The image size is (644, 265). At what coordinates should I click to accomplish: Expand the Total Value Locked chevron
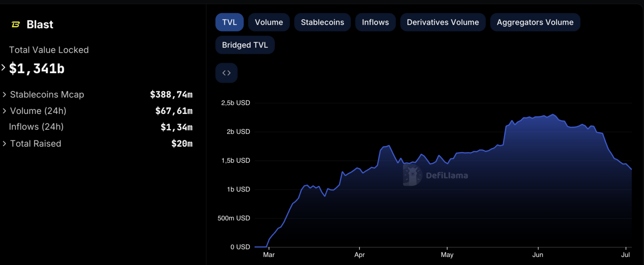coord(3,67)
